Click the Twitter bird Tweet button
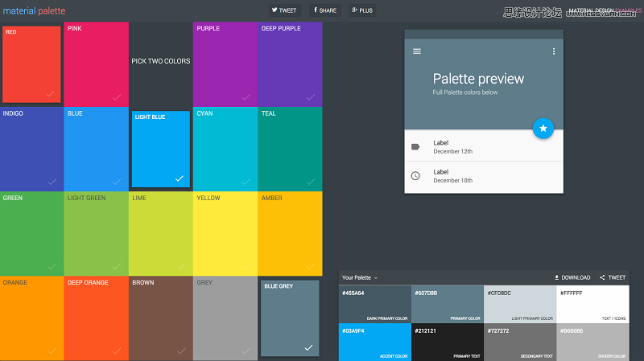Image resolution: width=644 pixels, height=361 pixels. [x=284, y=10]
